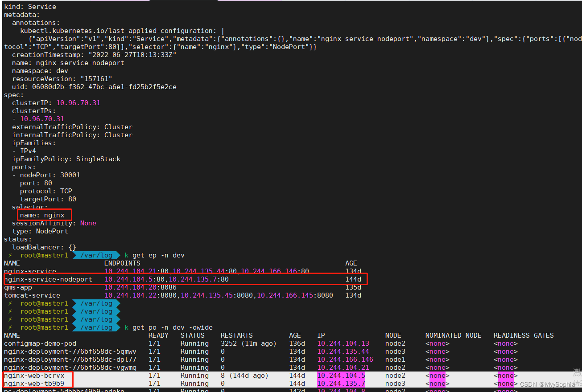582x392 pixels.
Task: Select the nginx-web-bcrvx pod name
Action: tap(34, 376)
